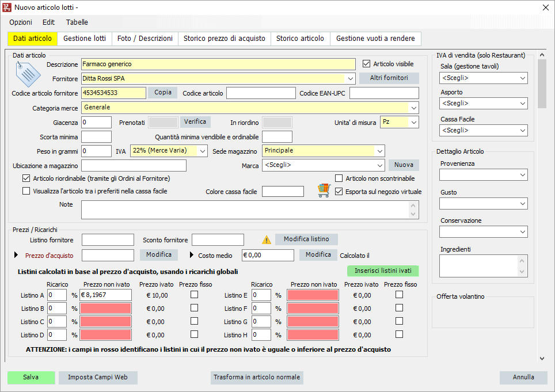Select the Dati articolo tab
Viewport: 555px width, 392px height.
(32, 39)
